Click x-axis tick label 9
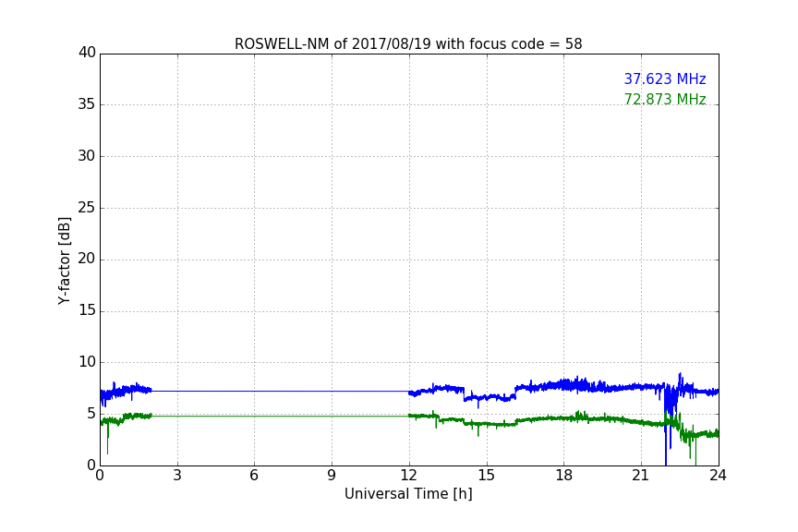This screenshot has width=798, height=532. [x=332, y=476]
